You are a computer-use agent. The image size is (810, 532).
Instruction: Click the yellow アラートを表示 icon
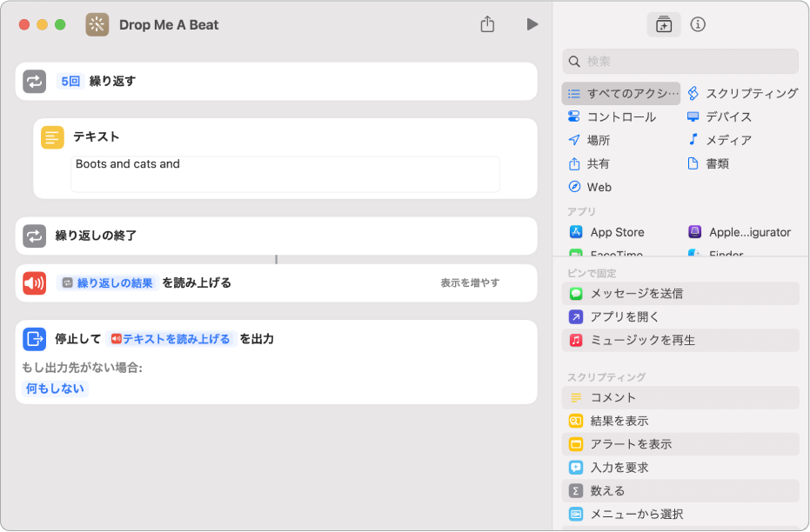tap(576, 444)
